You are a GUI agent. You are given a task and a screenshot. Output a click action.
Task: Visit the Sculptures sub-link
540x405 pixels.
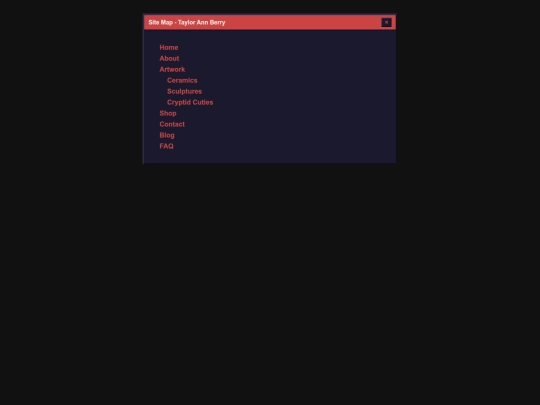click(185, 92)
